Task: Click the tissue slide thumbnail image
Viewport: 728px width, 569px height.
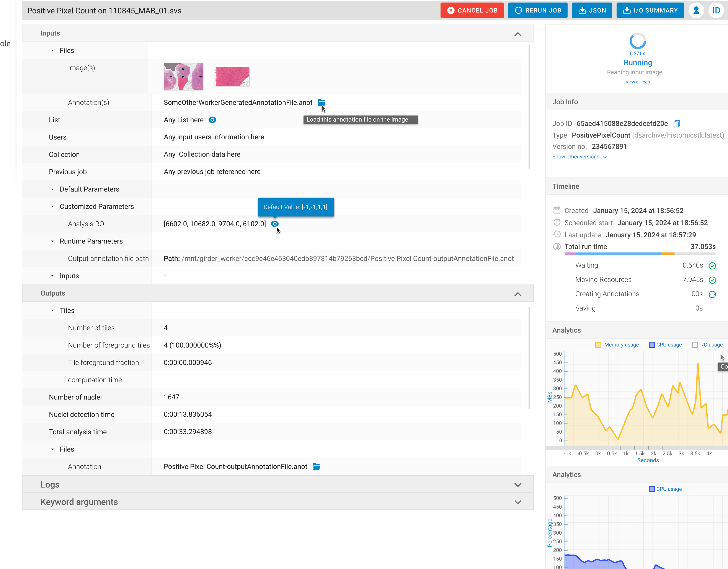Action: point(183,76)
